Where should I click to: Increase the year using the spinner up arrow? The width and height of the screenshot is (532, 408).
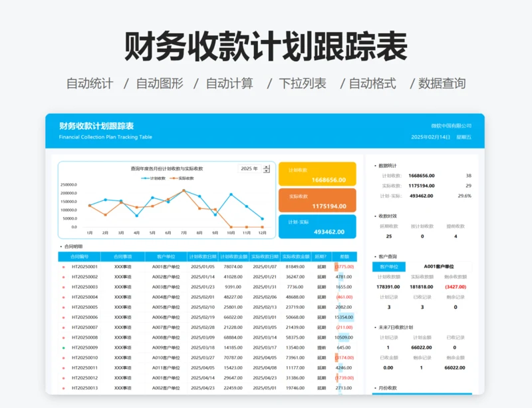coord(267,168)
